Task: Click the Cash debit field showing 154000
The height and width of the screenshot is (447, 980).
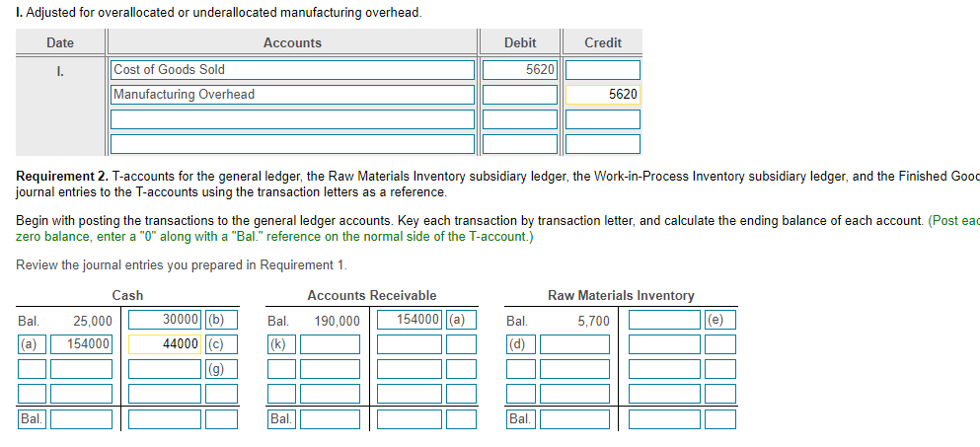Action: (x=81, y=343)
